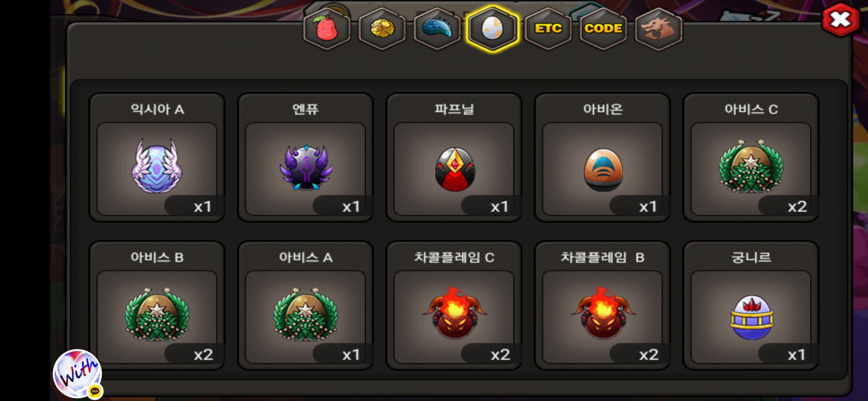Select the 차콜플레임 B flaming egg
Image resolution: width=868 pixels, height=401 pixels.
[x=602, y=305]
